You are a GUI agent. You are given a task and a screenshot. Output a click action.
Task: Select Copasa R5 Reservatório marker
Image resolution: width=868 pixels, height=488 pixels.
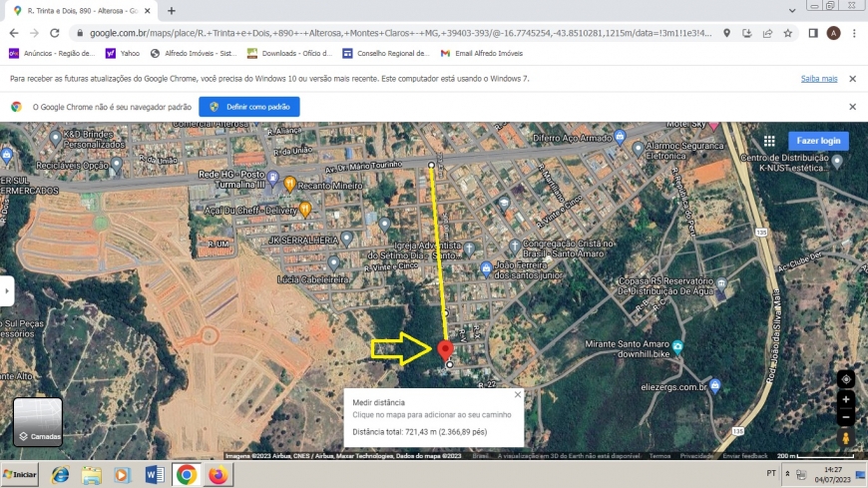point(720,285)
